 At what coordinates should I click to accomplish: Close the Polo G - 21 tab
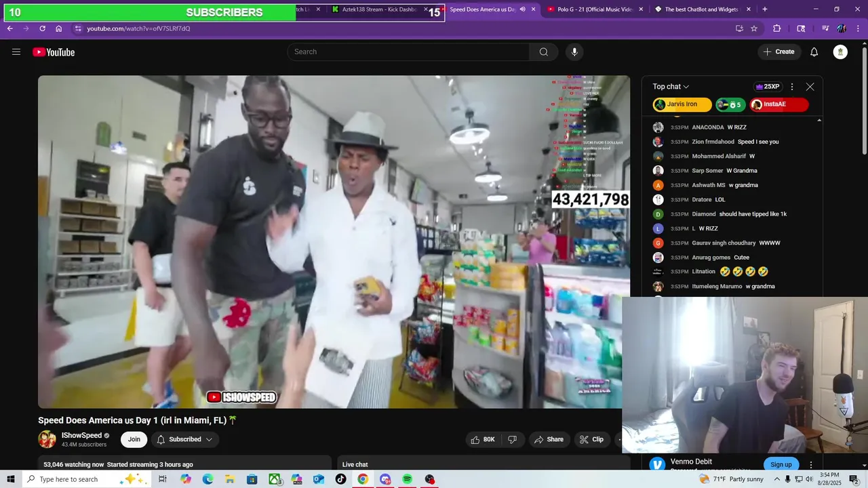[x=641, y=9]
